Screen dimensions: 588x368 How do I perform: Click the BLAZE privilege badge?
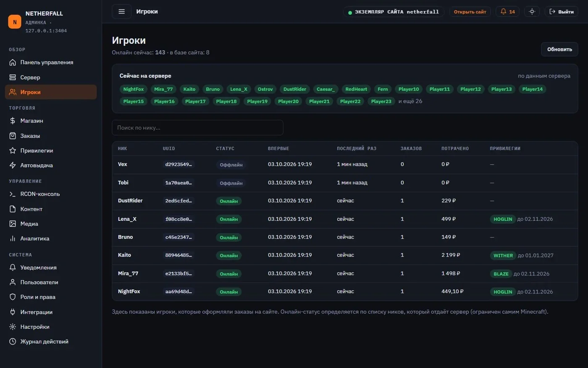click(x=501, y=274)
